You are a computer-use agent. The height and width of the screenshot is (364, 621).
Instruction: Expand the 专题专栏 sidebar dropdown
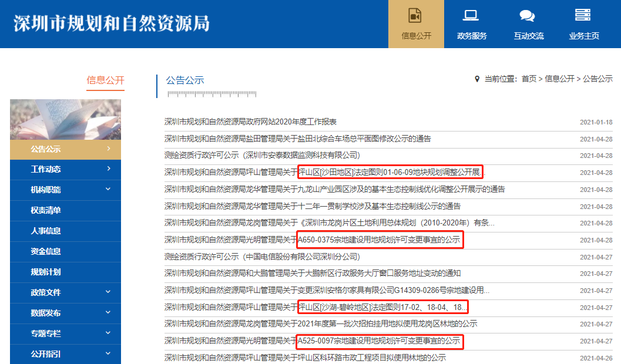tap(109, 333)
